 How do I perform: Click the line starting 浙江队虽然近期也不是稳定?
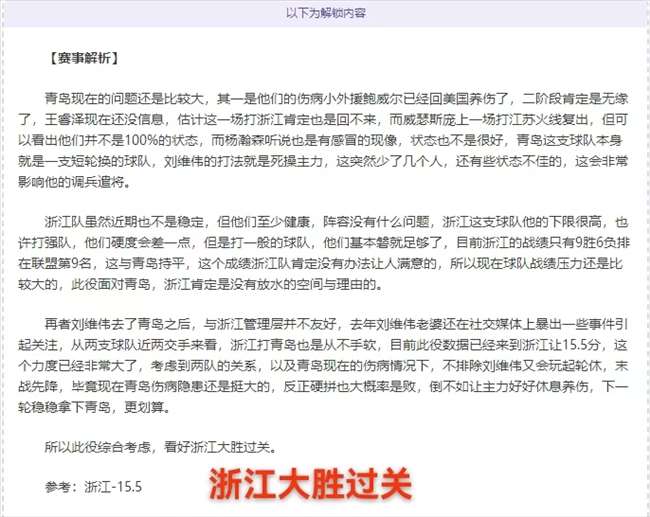tap(337, 222)
